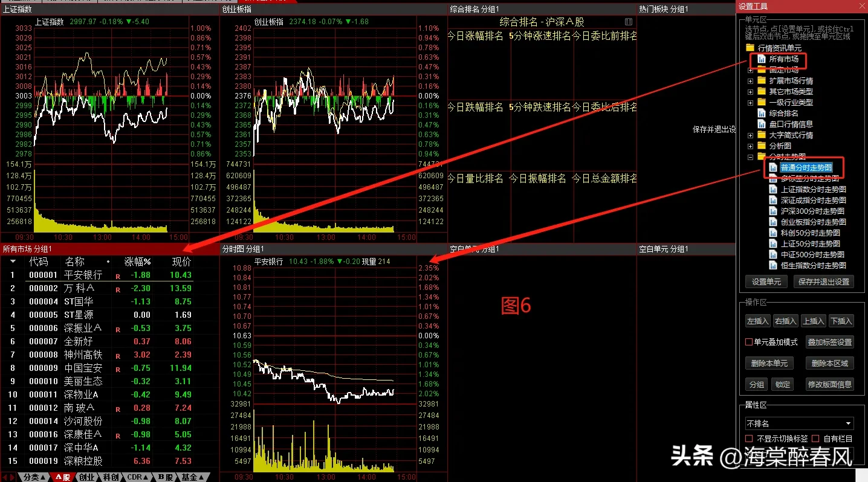Expand the 扩展市场行情 folder
Screen dimensions: 868x482
(751, 81)
